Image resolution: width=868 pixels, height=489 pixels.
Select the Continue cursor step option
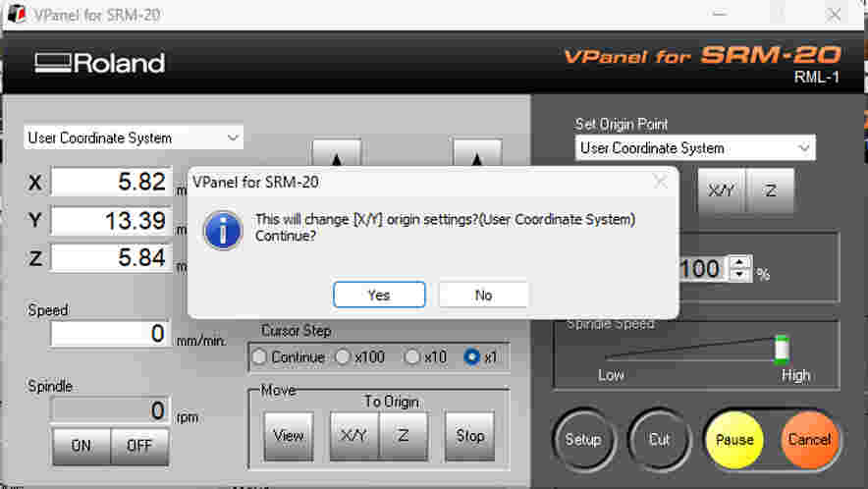288,357
